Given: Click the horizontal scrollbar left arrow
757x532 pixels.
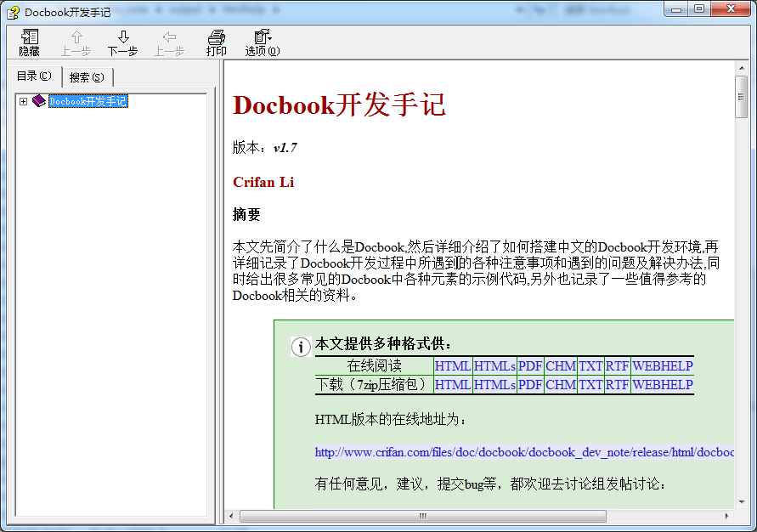Looking at the screenshot, I should pos(231,516).
